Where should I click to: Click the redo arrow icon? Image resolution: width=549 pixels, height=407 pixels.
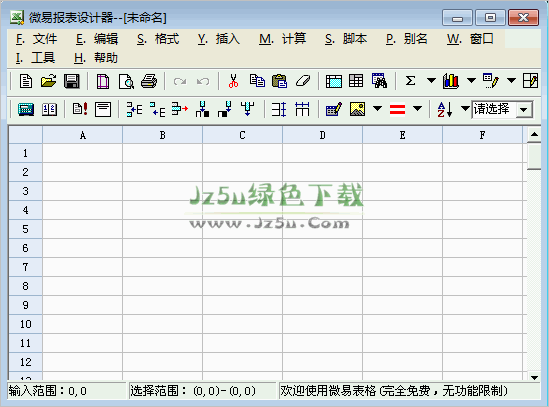click(180, 82)
